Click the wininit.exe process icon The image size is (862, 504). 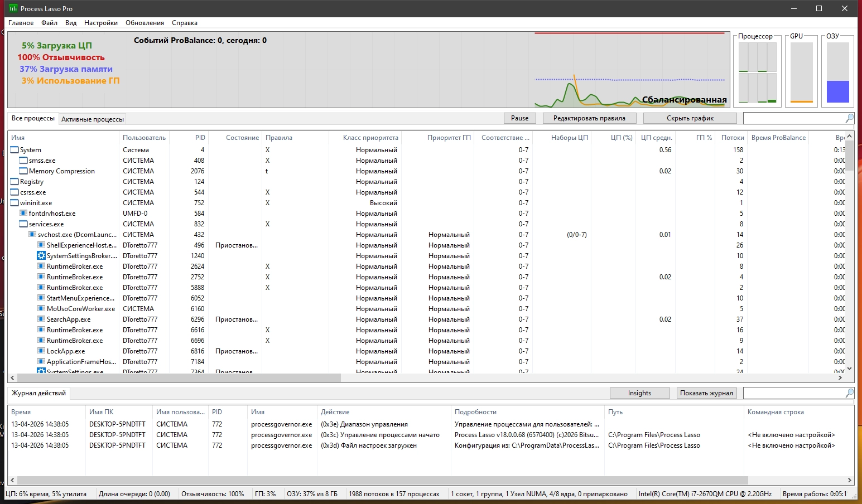15,203
